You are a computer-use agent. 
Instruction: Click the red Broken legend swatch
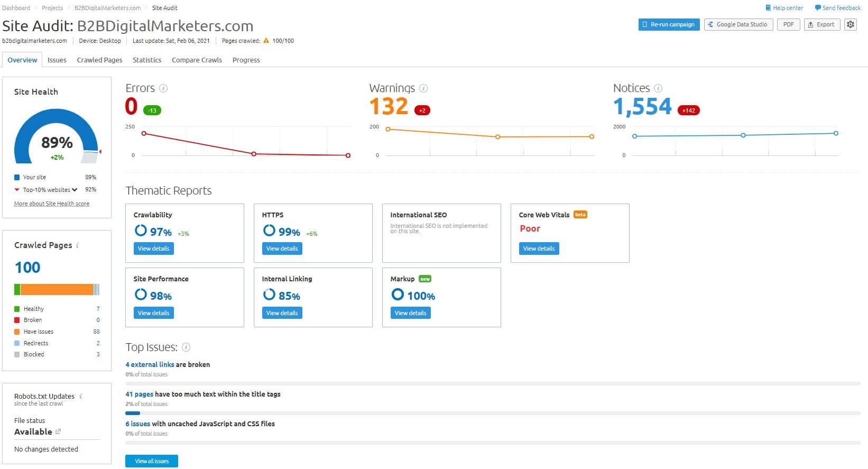tap(17, 320)
